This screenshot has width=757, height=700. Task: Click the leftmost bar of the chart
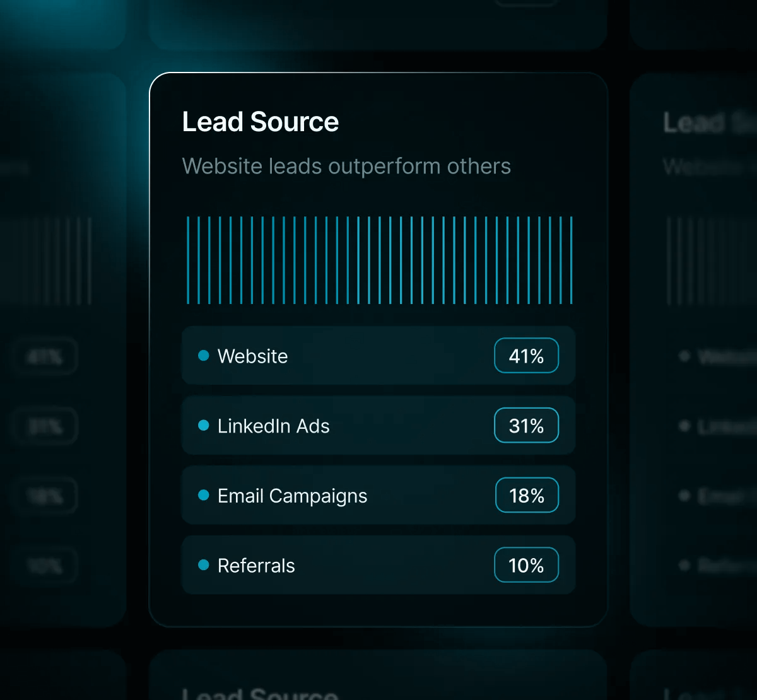click(189, 259)
